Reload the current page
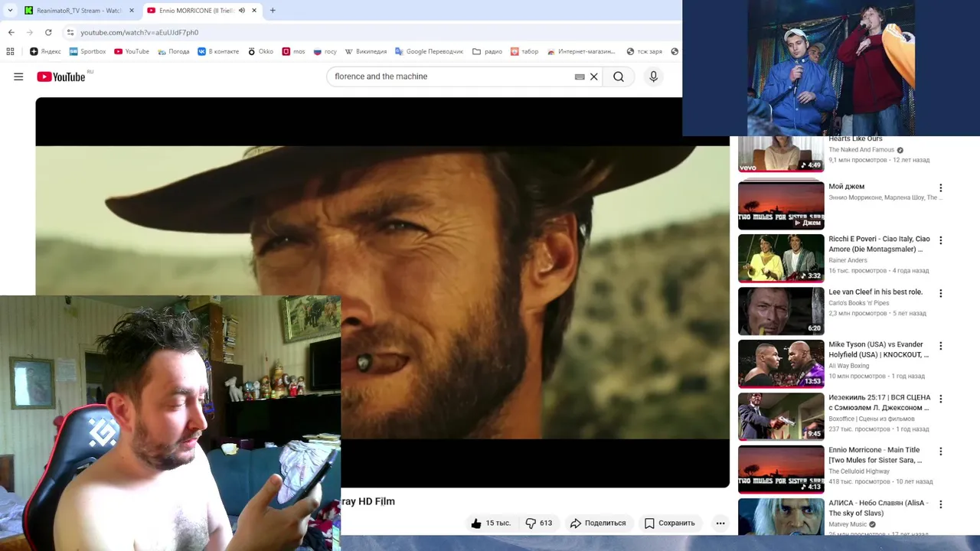This screenshot has height=551, width=980. tap(48, 32)
